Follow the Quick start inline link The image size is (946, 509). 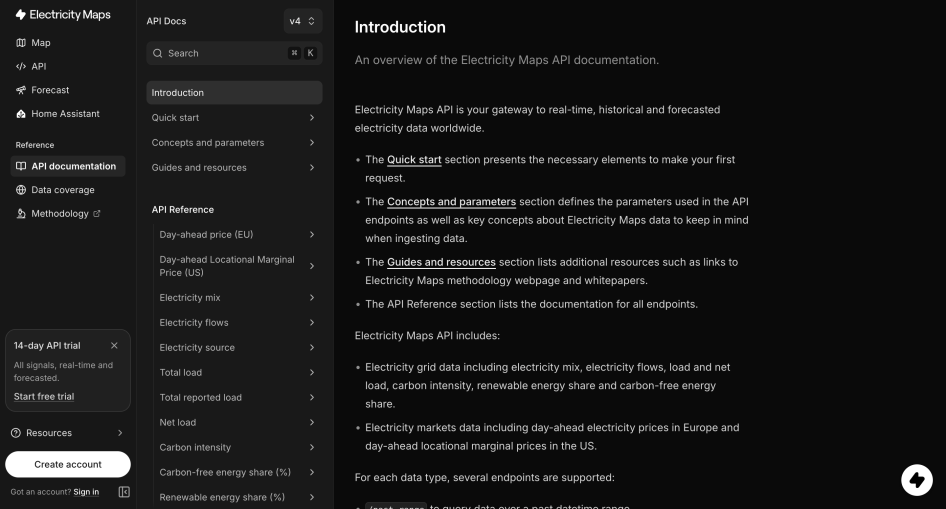coord(414,160)
